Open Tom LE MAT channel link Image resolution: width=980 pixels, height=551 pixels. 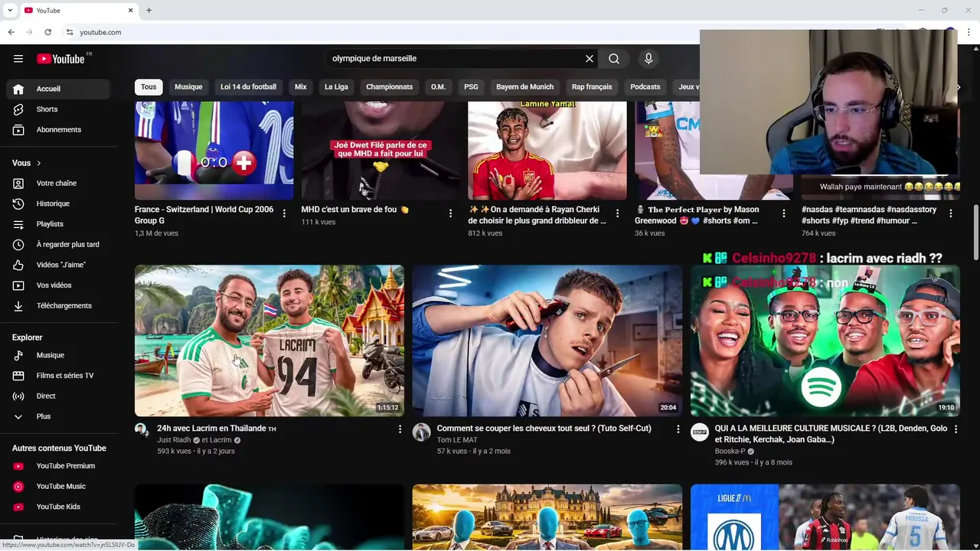coord(457,440)
